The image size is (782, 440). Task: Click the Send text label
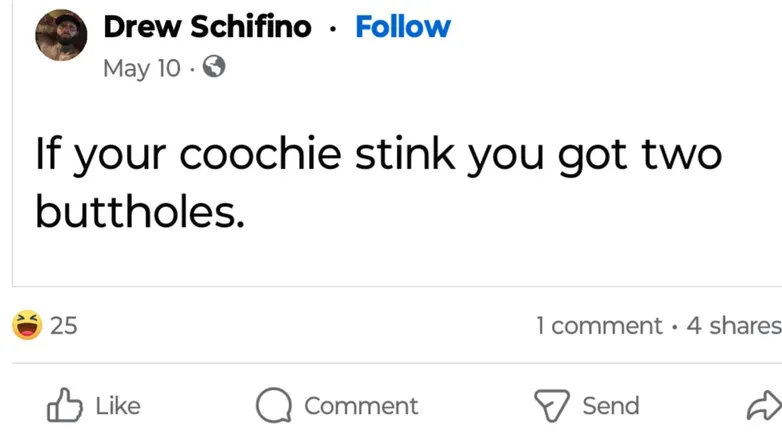(x=611, y=406)
